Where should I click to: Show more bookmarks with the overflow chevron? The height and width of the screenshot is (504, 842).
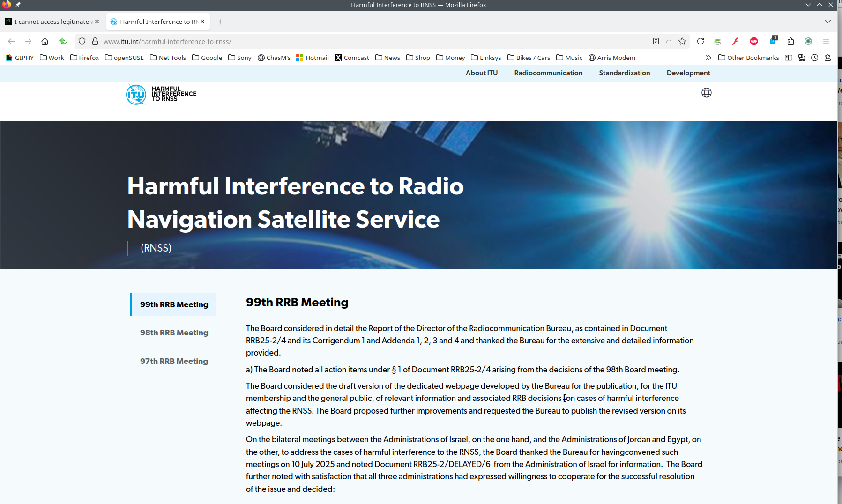708,58
